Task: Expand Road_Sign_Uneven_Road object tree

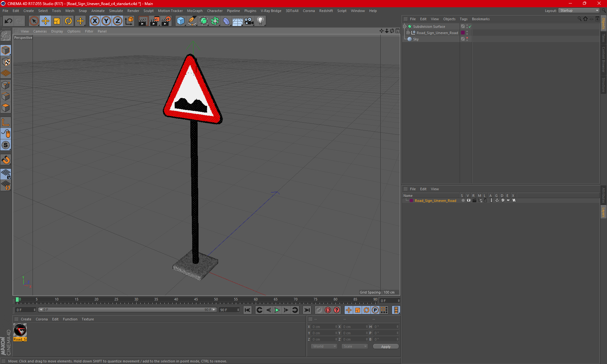Action: 408,33
